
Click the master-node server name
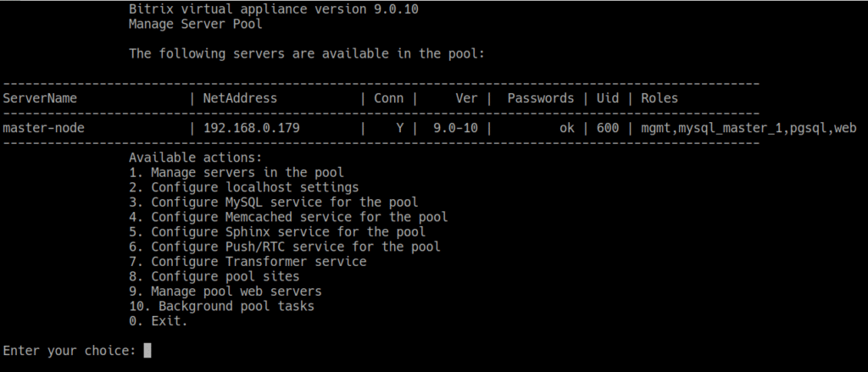44,128
